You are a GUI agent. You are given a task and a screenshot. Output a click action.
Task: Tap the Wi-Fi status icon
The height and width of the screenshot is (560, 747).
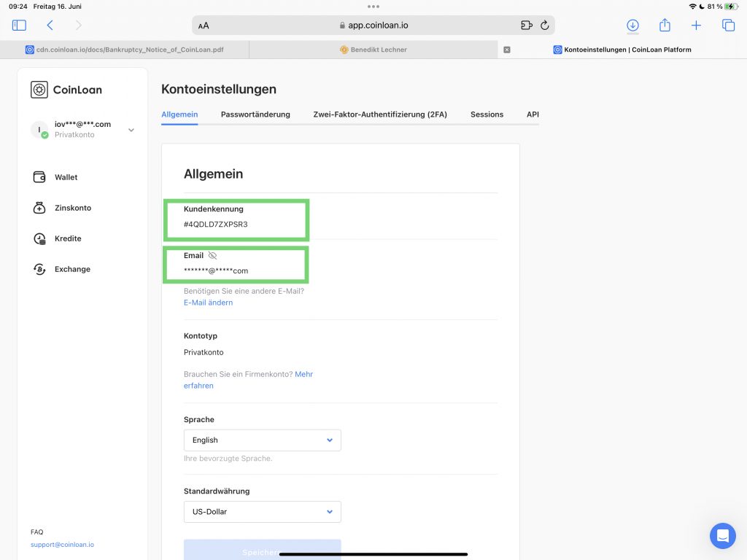click(x=692, y=7)
